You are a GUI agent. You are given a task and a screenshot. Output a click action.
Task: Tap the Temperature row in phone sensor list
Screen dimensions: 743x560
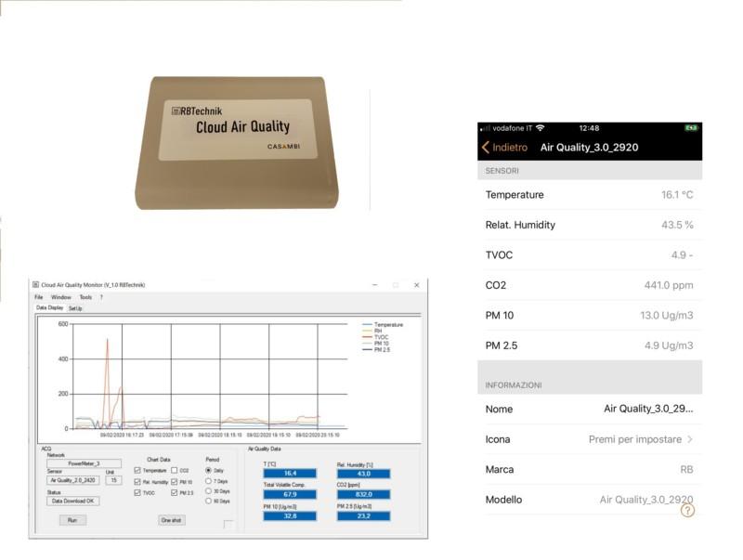[x=590, y=195]
